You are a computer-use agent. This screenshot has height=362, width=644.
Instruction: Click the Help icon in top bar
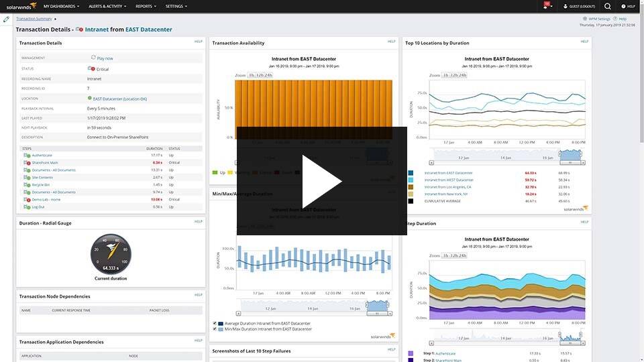pos(623,6)
